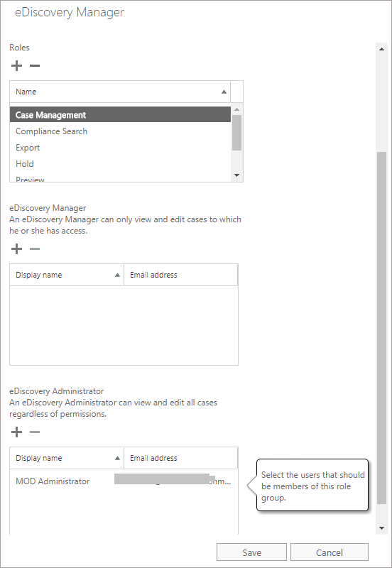Viewport: 392px width, 568px height.
Task: Click Email address header in eDiscovery Administrator table
Action: 181,458
